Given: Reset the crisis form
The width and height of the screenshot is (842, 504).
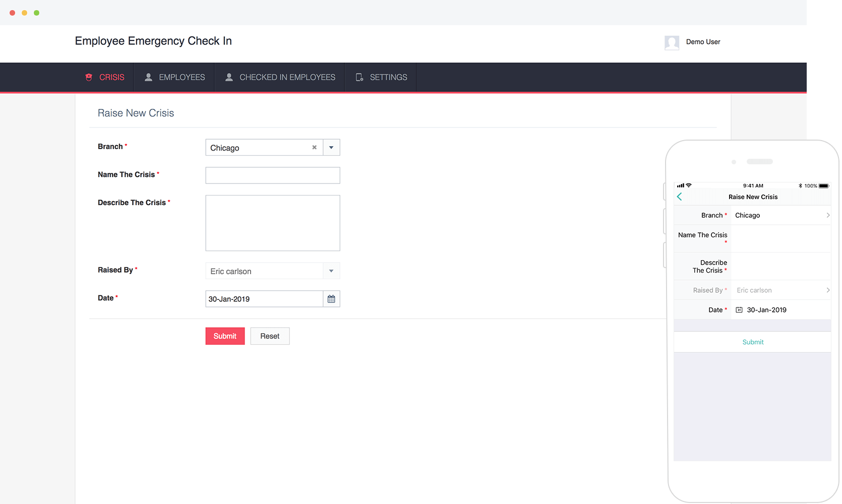Looking at the screenshot, I should (x=270, y=336).
